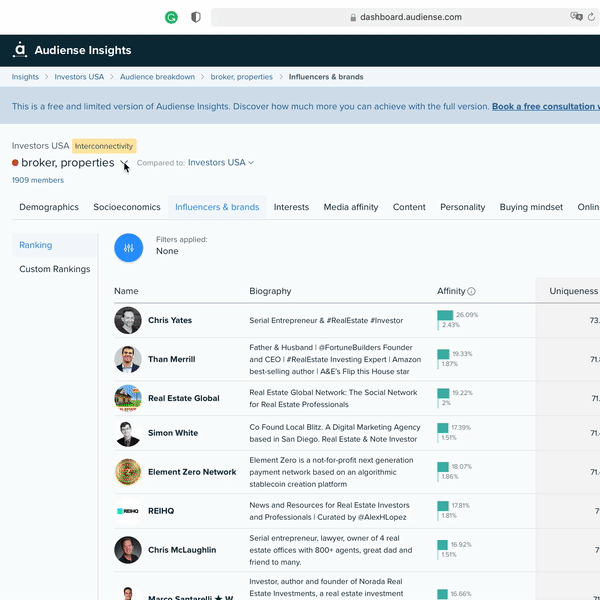600x600 pixels.
Task: Open the Element Zero Network name
Action: (192, 472)
